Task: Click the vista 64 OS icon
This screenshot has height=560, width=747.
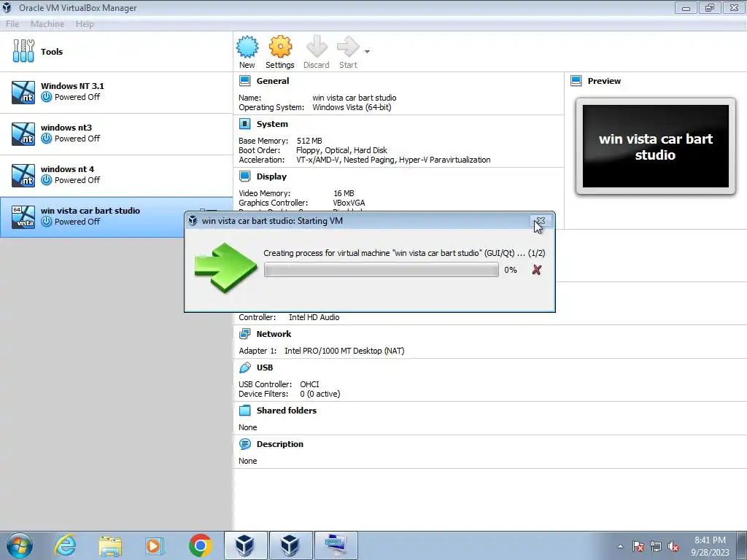Action: point(23,217)
